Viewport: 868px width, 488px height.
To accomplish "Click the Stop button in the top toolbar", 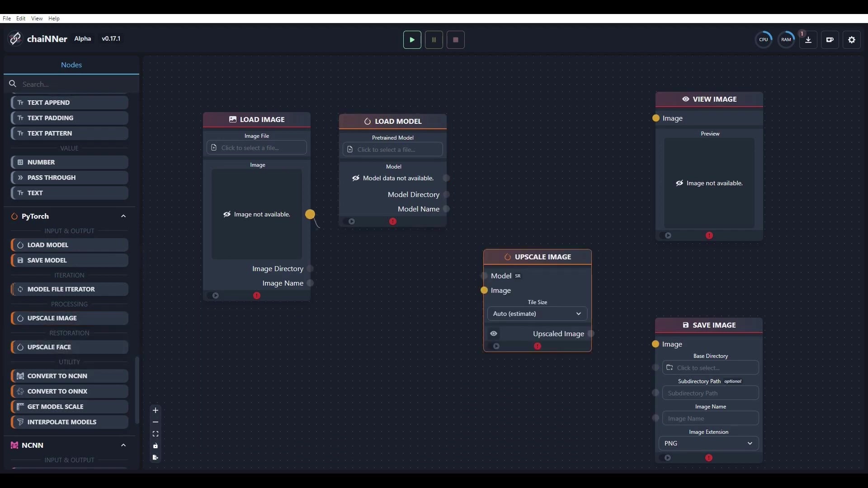I will point(455,40).
